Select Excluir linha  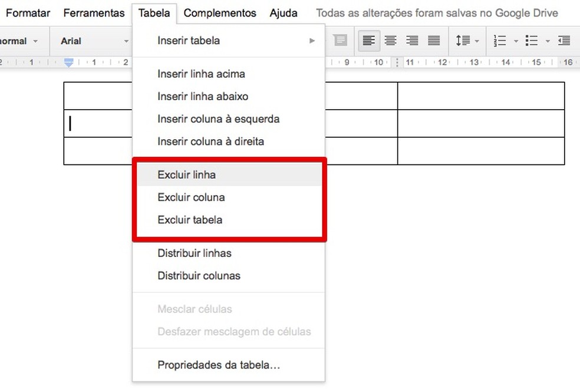click(229, 175)
